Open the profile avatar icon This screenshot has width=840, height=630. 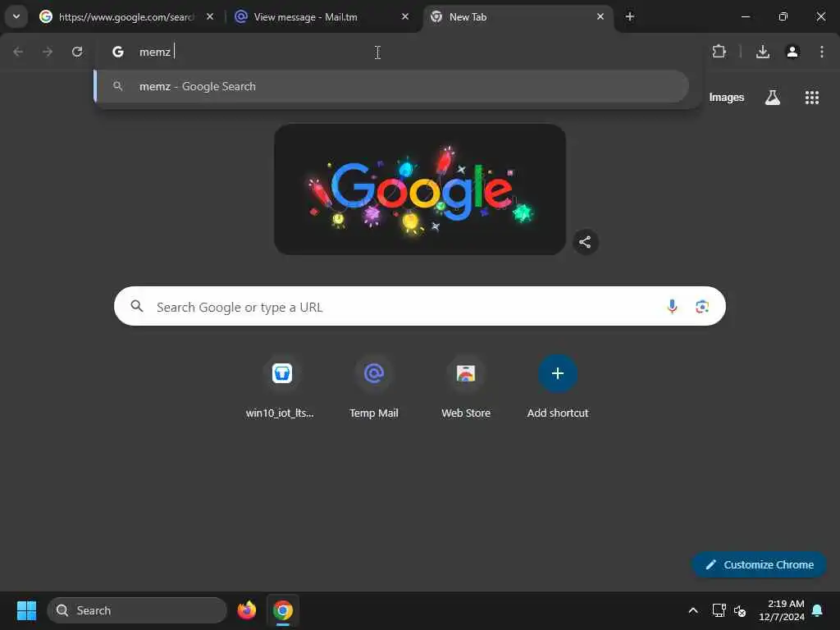pos(792,52)
